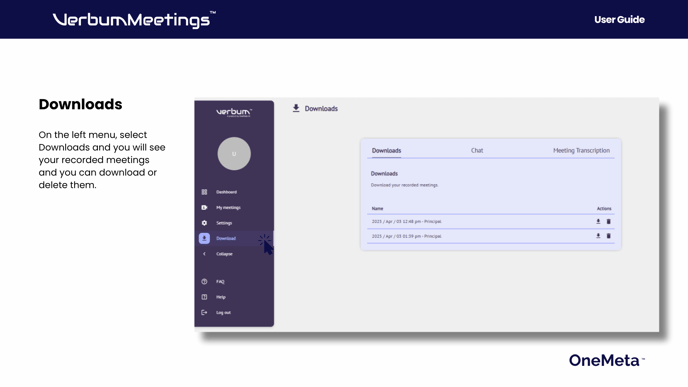Click the highlighted Download sidebar icon
Screen dimensions: 688x387
[204, 238]
